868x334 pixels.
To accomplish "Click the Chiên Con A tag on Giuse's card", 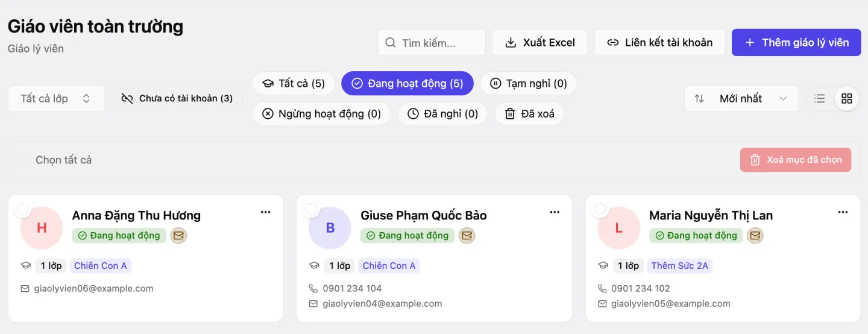I will point(389,266).
